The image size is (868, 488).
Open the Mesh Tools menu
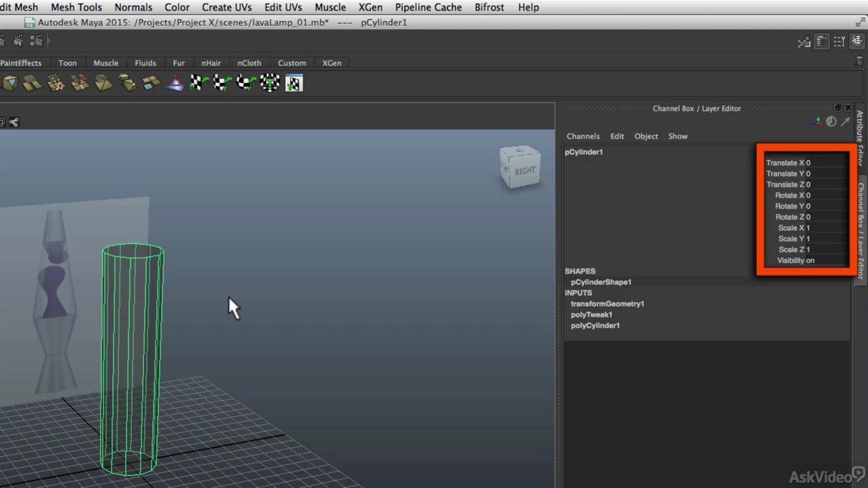[76, 7]
